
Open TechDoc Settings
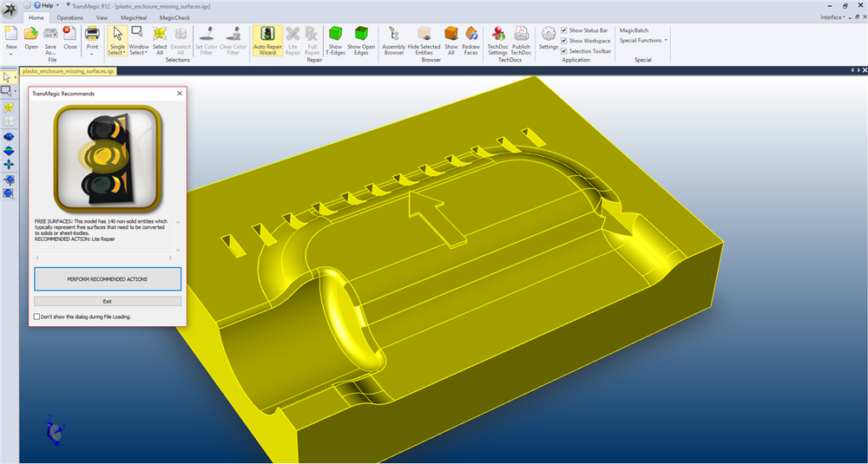[x=497, y=40]
